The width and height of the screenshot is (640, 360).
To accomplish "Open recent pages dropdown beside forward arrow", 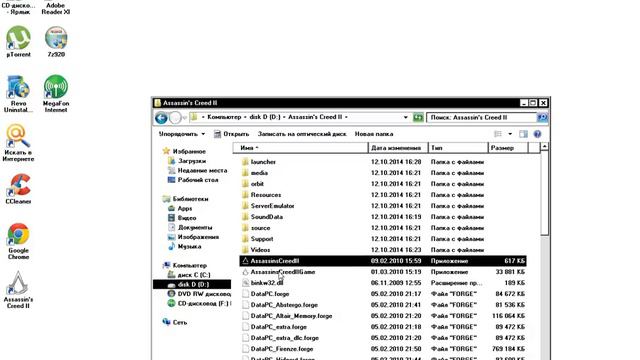I will (x=185, y=118).
